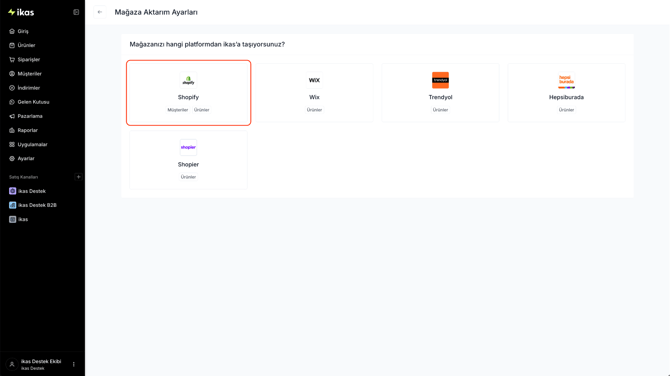Click the Ürünler tag on Wix card
The height and width of the screenshot is (376, 670).
pos(314,110)
